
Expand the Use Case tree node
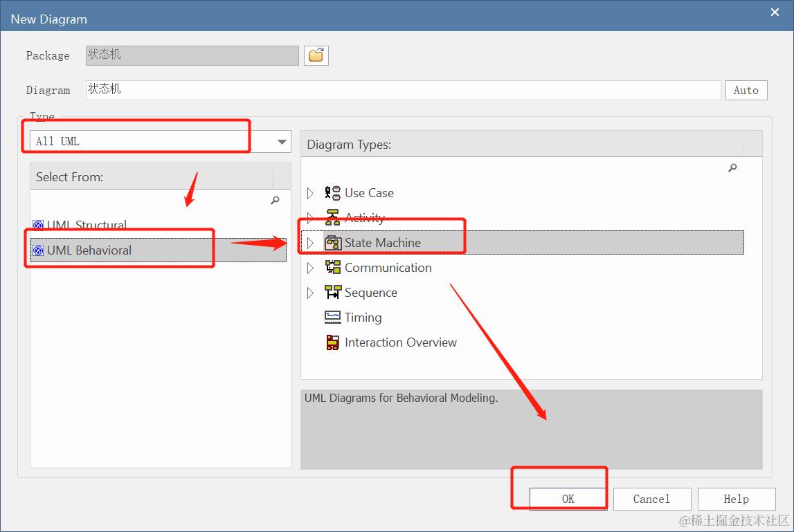[310, 193]
